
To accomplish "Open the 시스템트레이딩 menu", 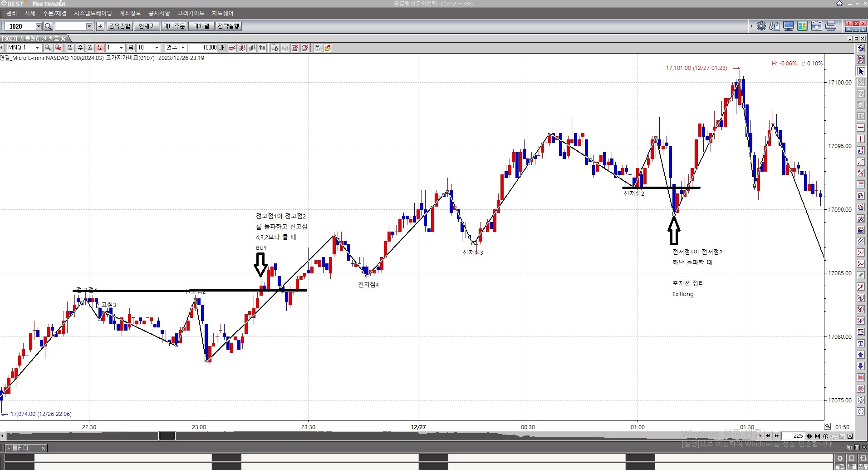I will click(x=93, y=13).
